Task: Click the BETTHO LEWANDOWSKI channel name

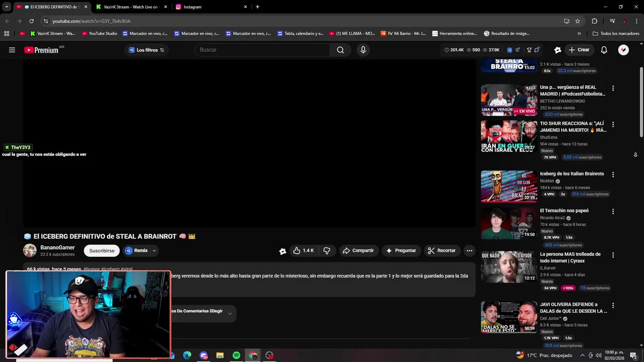Action: [x=562, y=101]
